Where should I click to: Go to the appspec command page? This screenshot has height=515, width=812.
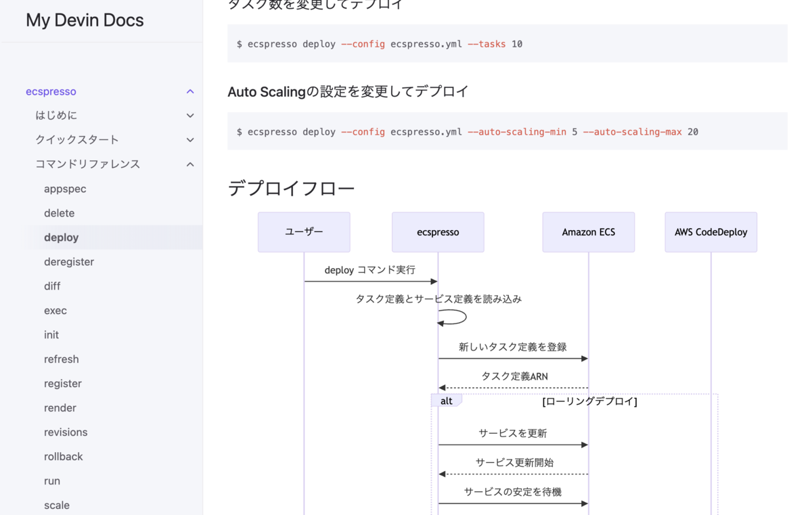click(x=65, y=189)
